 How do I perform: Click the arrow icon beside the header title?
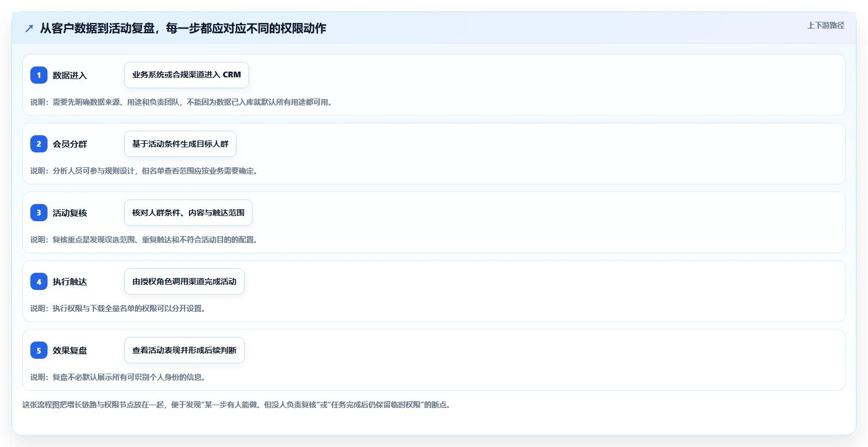[x=29, y=28]
